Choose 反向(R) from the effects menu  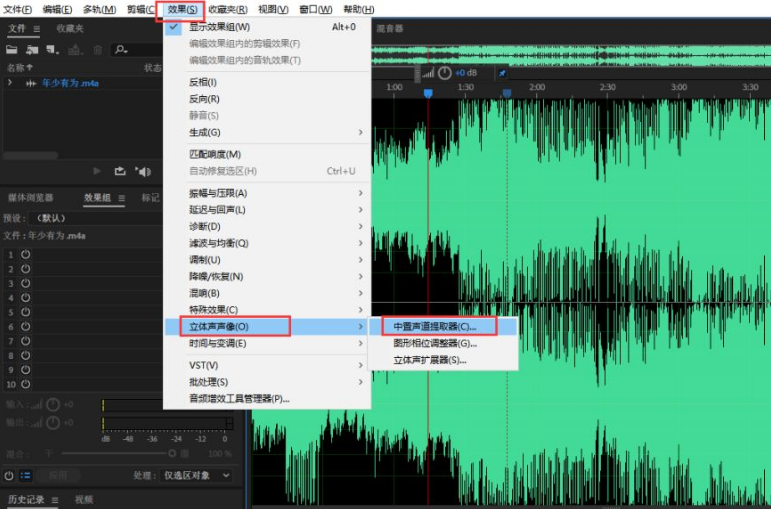tap(267, 99)
